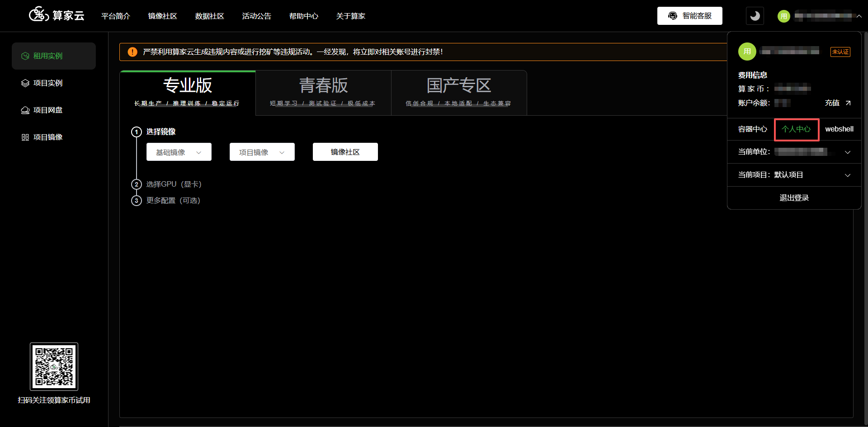Click the 项目网盘 disk icon

(x=25, y=110)
